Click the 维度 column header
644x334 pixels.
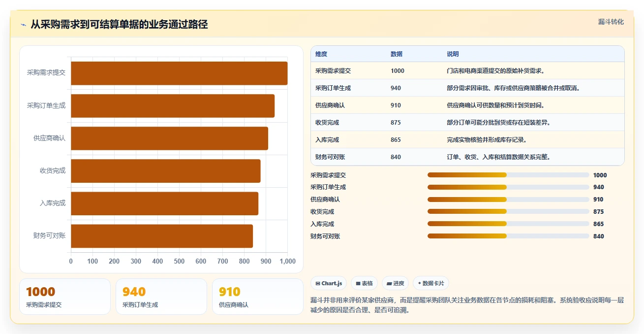321,54
